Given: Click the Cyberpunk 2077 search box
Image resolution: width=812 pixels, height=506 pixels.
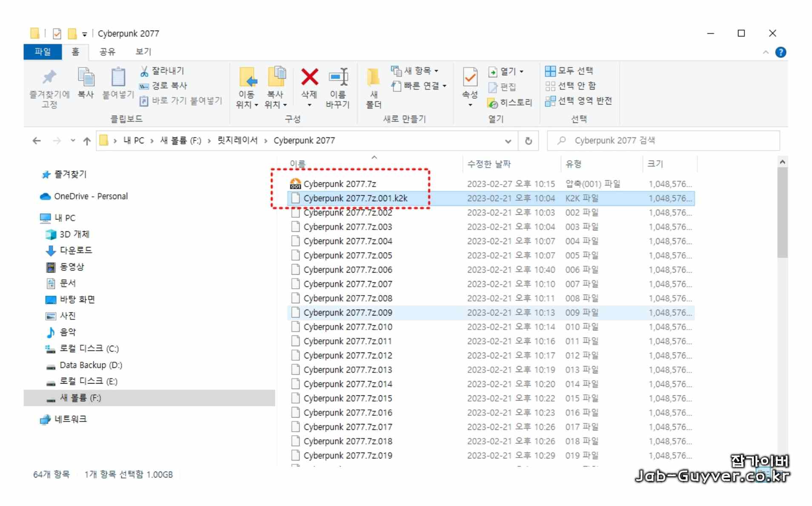Looking at the screenshot, I should (664, 141).
